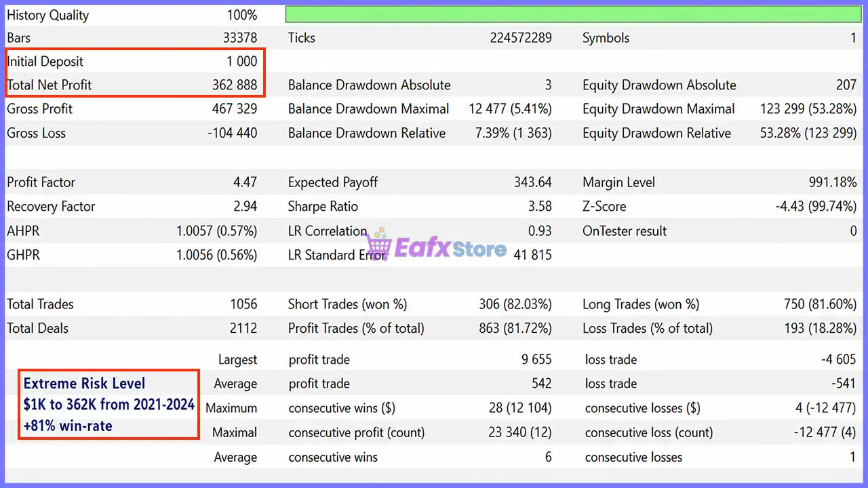Viewport: 868px width, 488px height.
Task: Select the Sharpe Ratio value 3.58
Action: [x=540, y=207]
